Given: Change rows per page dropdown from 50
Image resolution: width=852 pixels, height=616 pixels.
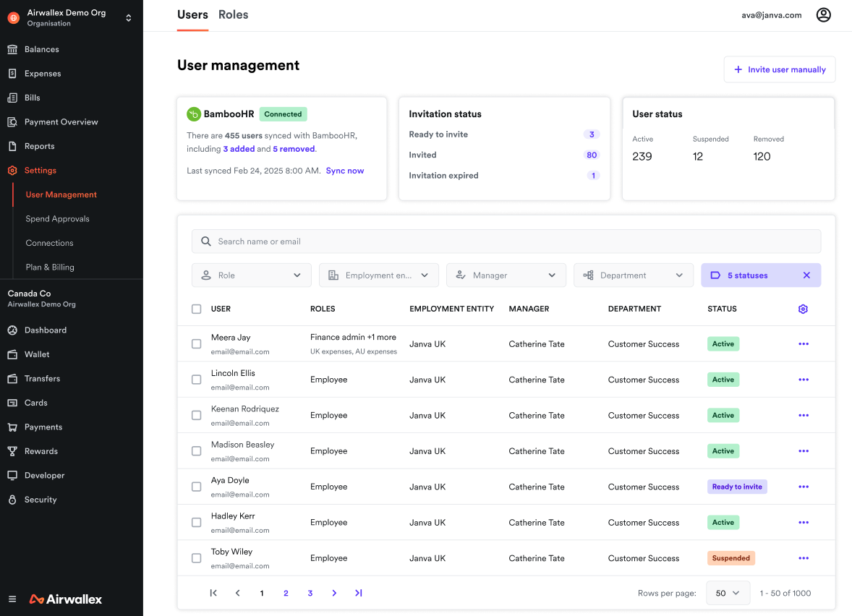Looking at the screenshot, I should [728, 593].
